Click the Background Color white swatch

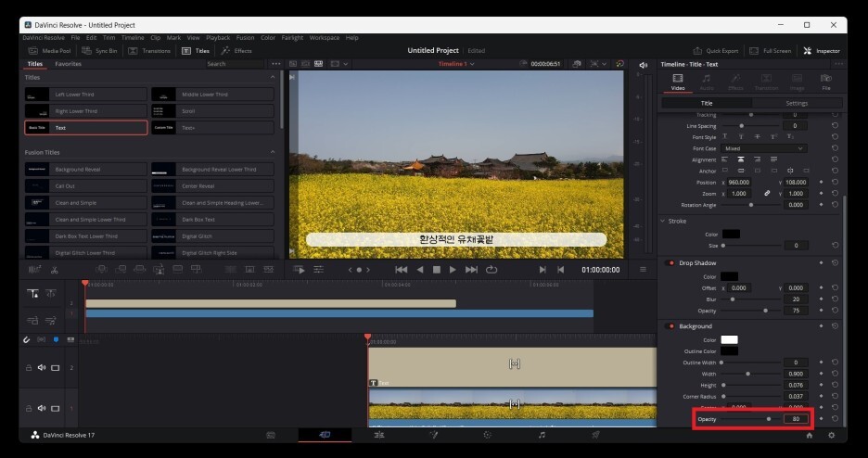[x=729, y=340]
